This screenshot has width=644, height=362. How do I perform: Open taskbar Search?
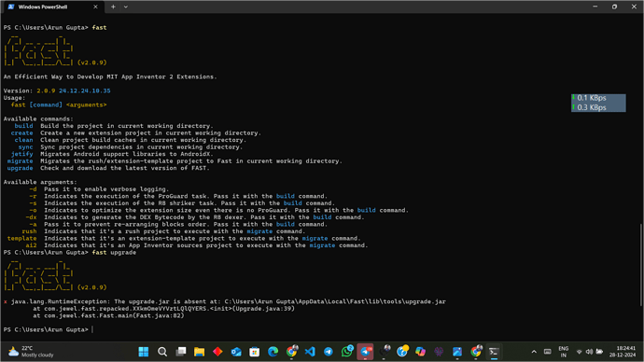pyautogui.click(x=162, y=352)
